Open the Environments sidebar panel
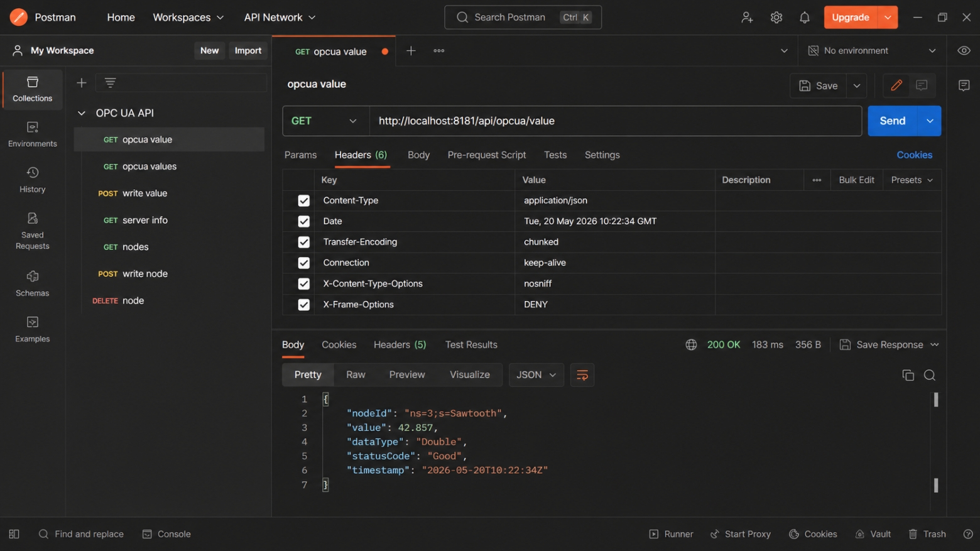The width and height of the screenshot is (980, 551). pyautogui.click(x=33, y=134)
